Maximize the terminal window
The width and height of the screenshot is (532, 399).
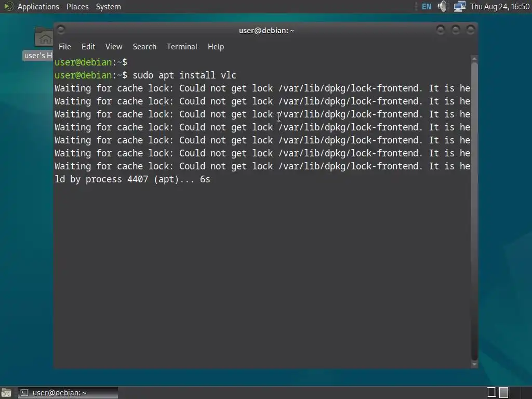(456, 30)
